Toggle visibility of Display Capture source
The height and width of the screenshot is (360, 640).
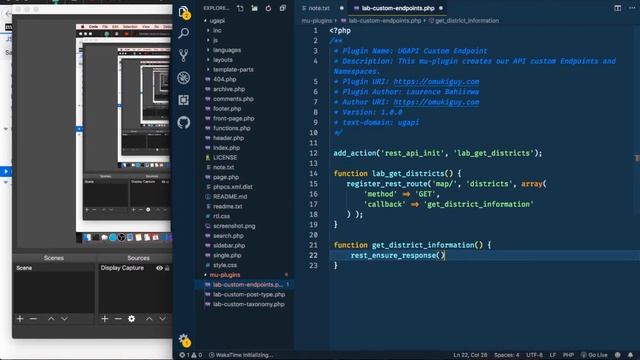click(159, 268)
